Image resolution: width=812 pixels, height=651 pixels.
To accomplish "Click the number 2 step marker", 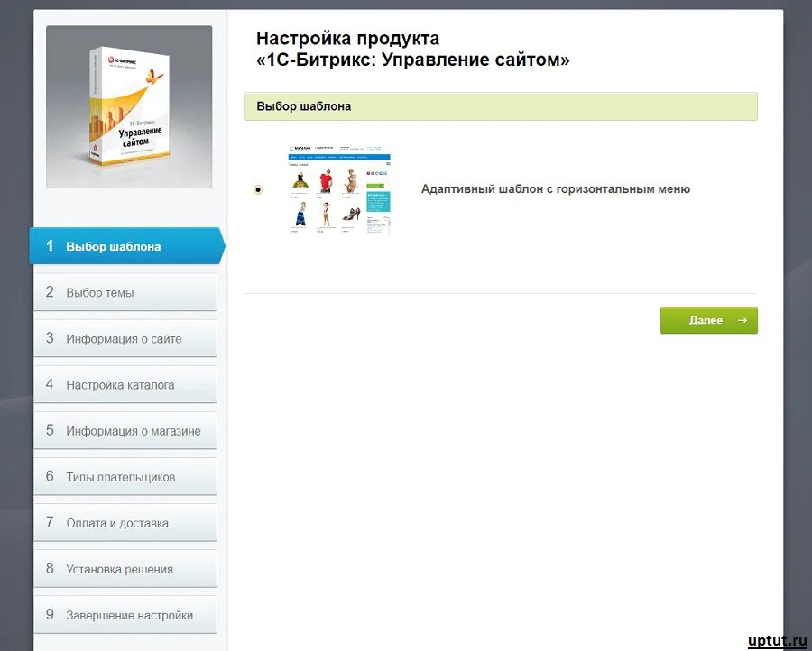I will tap(50, 292).
